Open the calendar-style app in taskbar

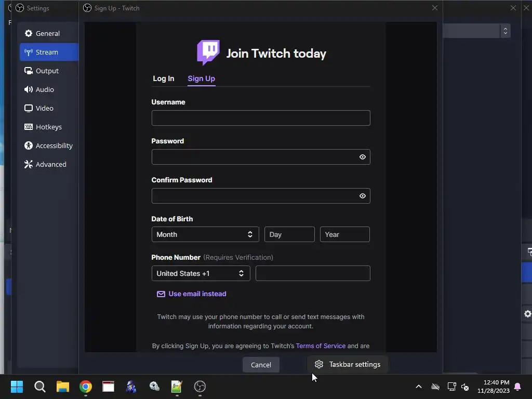tap(108, 387)
